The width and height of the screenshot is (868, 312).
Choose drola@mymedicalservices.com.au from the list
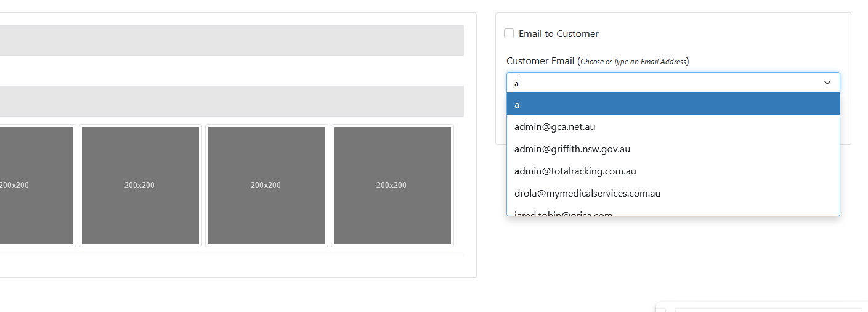[x=587, y=194]
